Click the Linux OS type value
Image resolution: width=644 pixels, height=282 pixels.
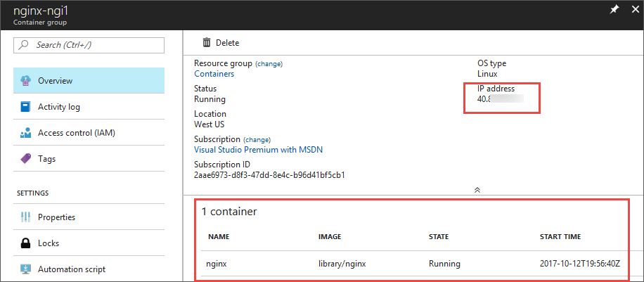click(487, 74)
